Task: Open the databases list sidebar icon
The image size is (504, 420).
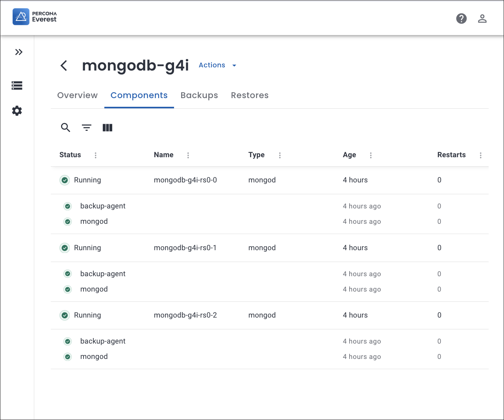Action: pos(17,85)
